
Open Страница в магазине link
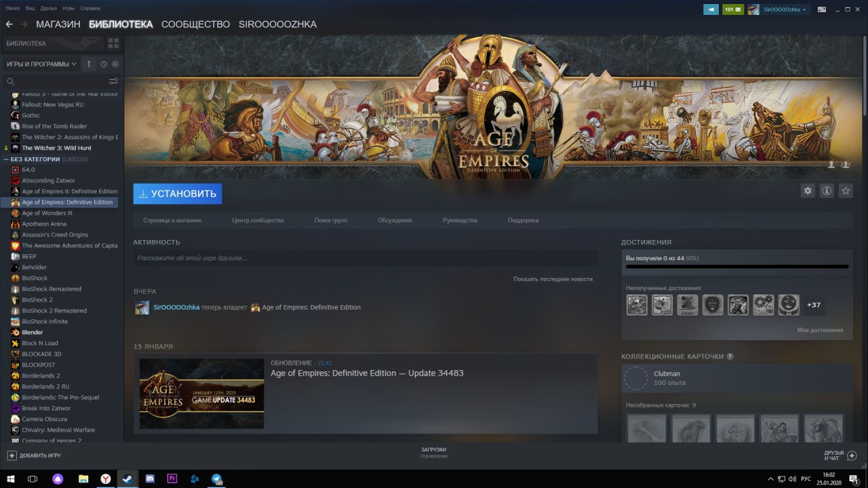[x=172, y=220]
